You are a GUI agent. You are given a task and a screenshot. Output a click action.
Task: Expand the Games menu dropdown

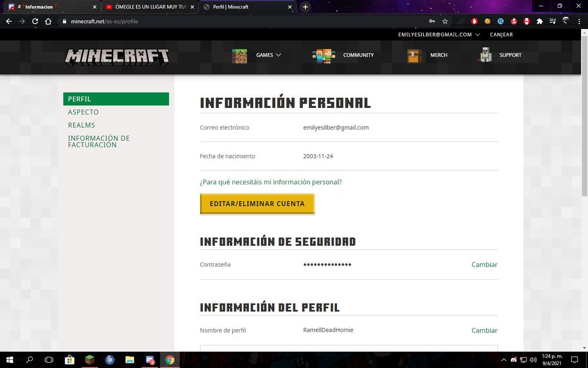coord(269,55)
